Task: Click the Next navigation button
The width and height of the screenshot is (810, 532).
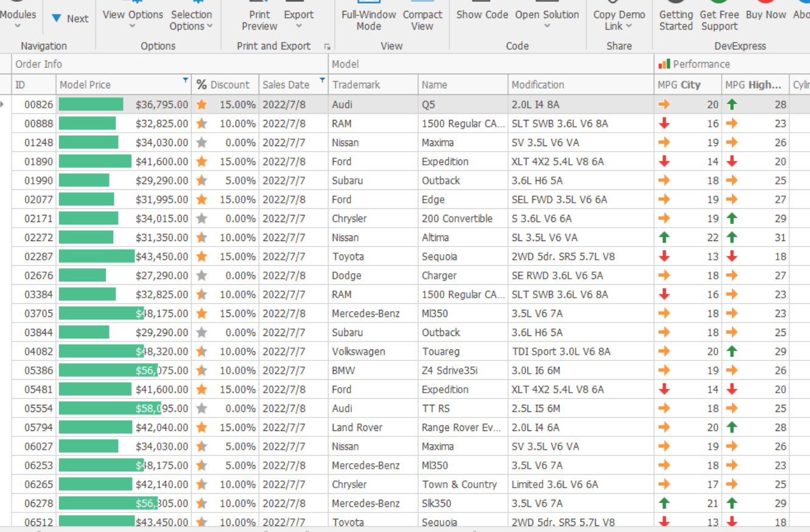Action: tap(69, 18)
